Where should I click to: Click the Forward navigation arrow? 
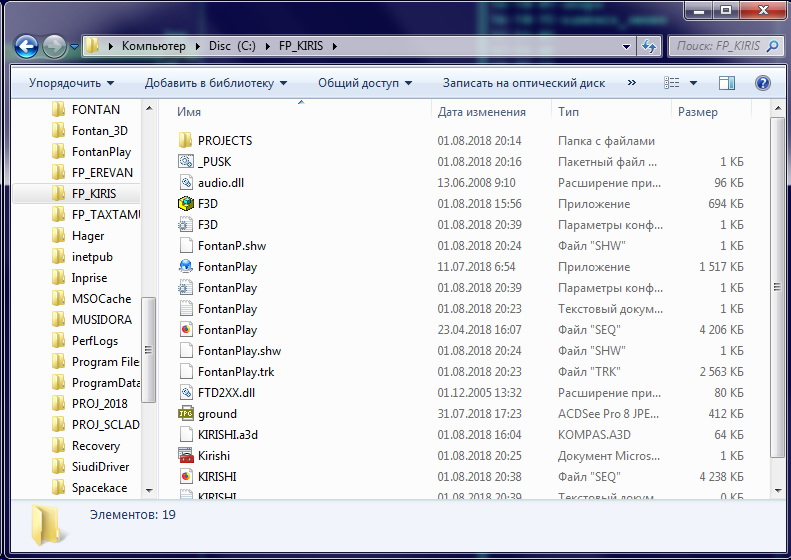click(54, 47)
